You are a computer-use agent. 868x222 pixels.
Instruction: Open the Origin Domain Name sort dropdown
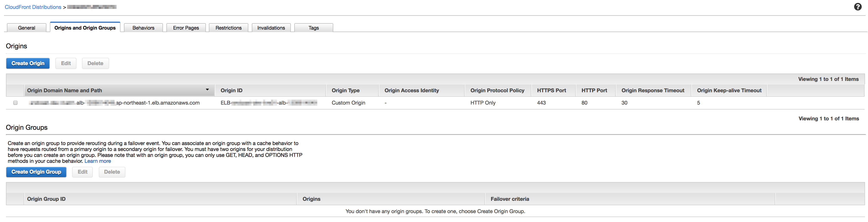coord(208,90)
